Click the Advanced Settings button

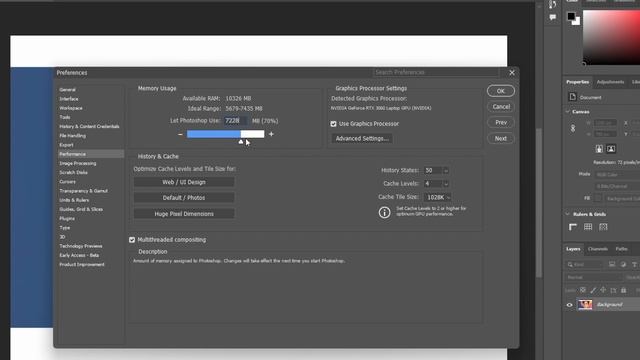pos(362,139)
